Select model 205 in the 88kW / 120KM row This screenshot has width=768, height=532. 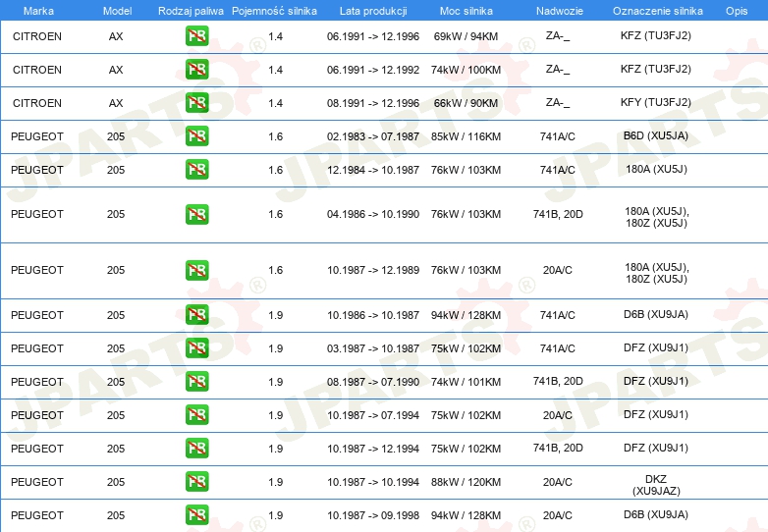click(116, 482)
